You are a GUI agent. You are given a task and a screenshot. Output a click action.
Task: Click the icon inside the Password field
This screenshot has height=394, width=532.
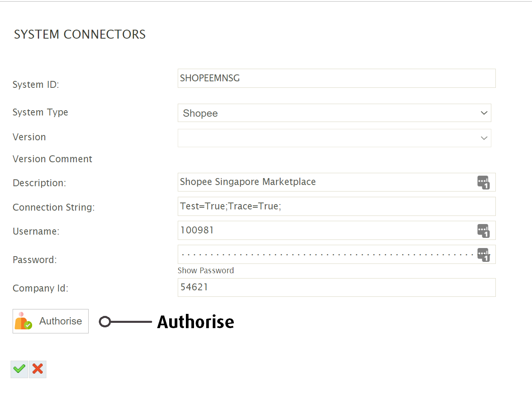click(x=483, y=255)
